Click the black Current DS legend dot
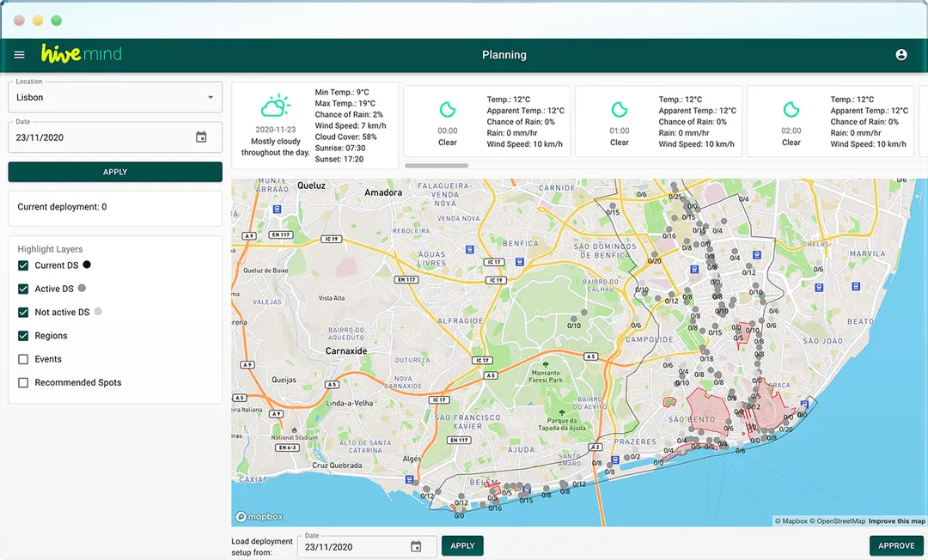 (87, 265)
